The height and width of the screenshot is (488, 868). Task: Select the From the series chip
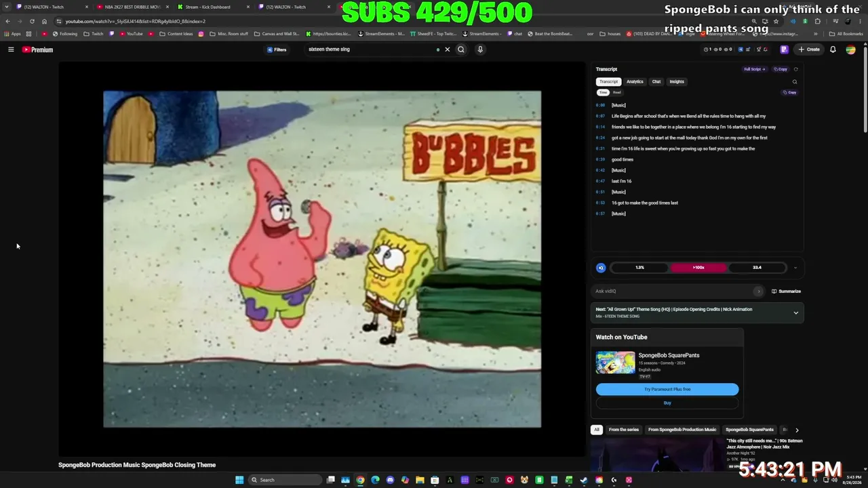(624, 430)
